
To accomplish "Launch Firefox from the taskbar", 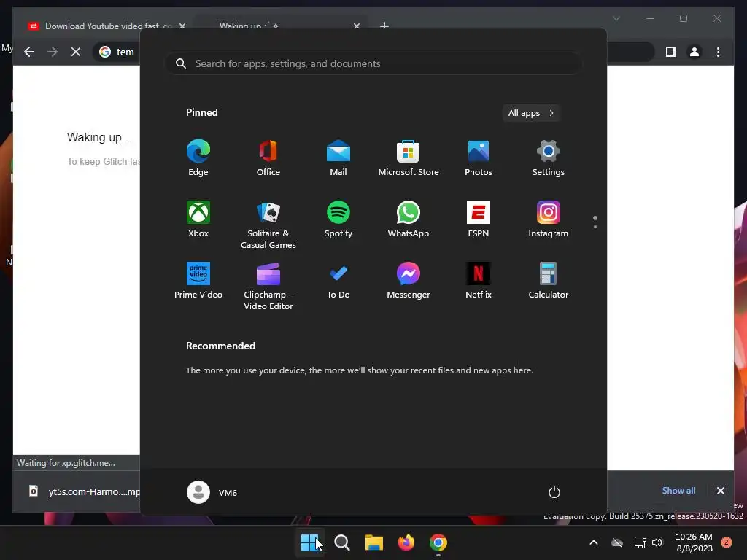I will pos(406,542).
